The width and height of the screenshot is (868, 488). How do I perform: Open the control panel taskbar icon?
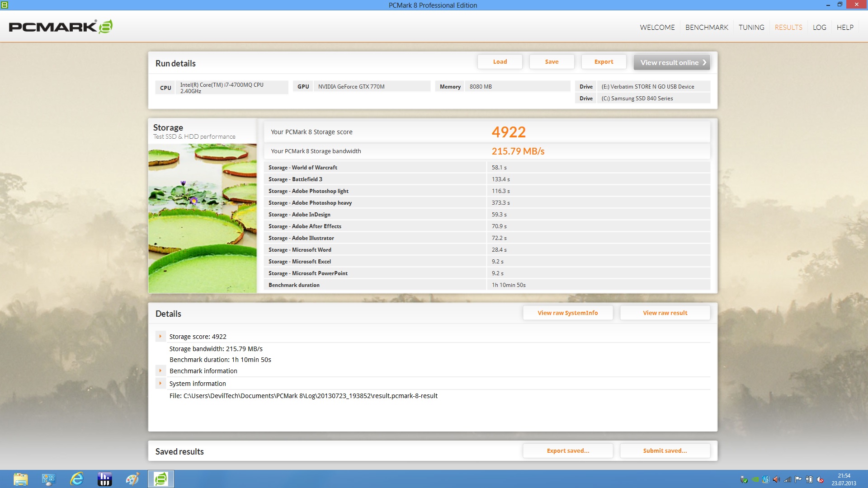48,479
